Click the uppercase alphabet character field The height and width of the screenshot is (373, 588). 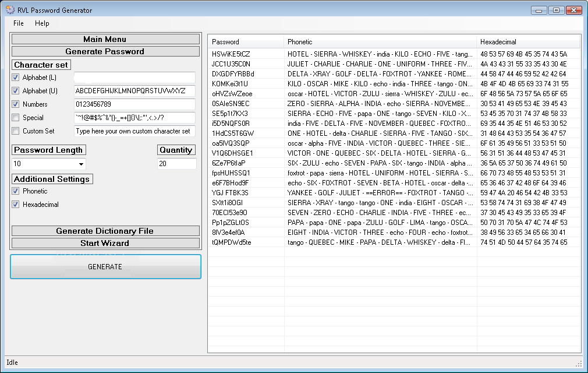pyautogui.click(x=134, y=91)
